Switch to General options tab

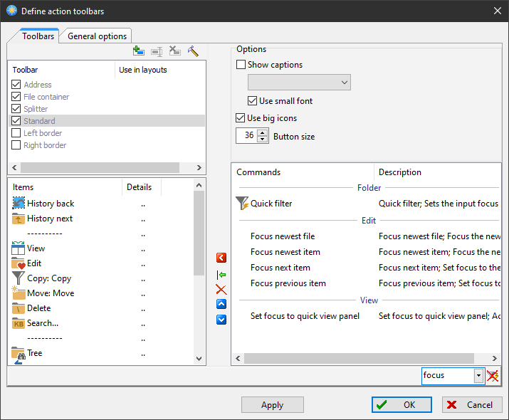97,36
